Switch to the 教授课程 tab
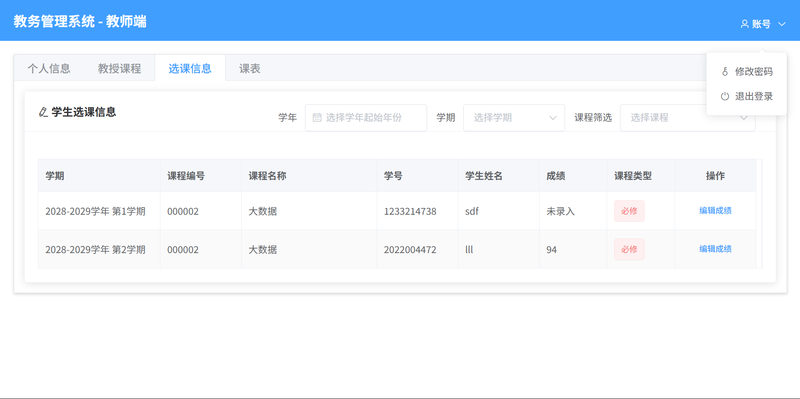The width and height of the screenshot is (800, 399). [119, 68]
